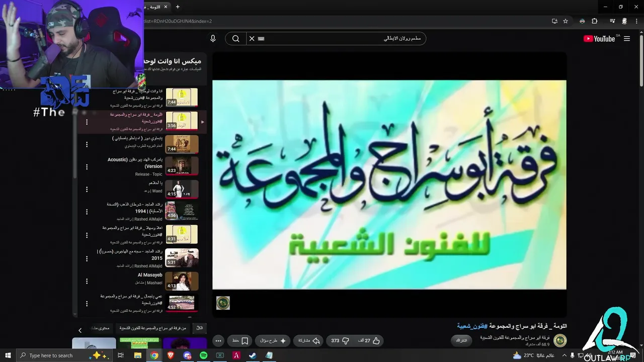Viewport: 644px width, 362px height.
Task: Open the Chrome profile avatar
Action: tap(625, 21)
